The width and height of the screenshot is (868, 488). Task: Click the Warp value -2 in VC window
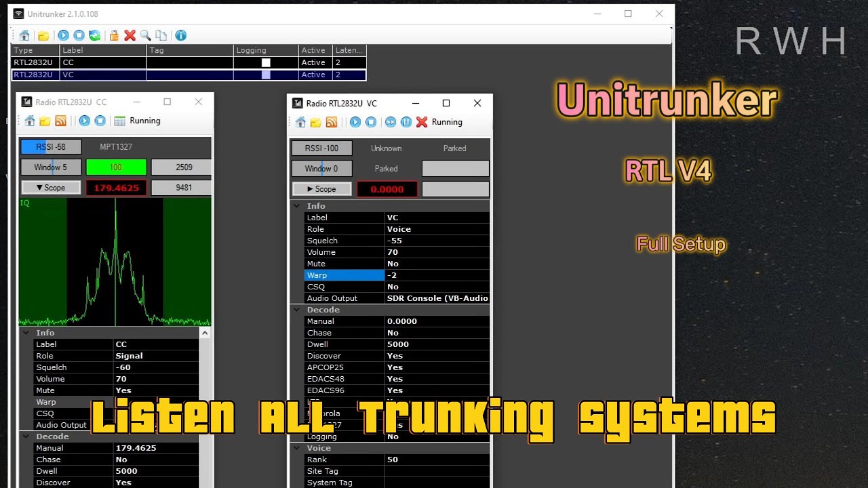(437, 275)
